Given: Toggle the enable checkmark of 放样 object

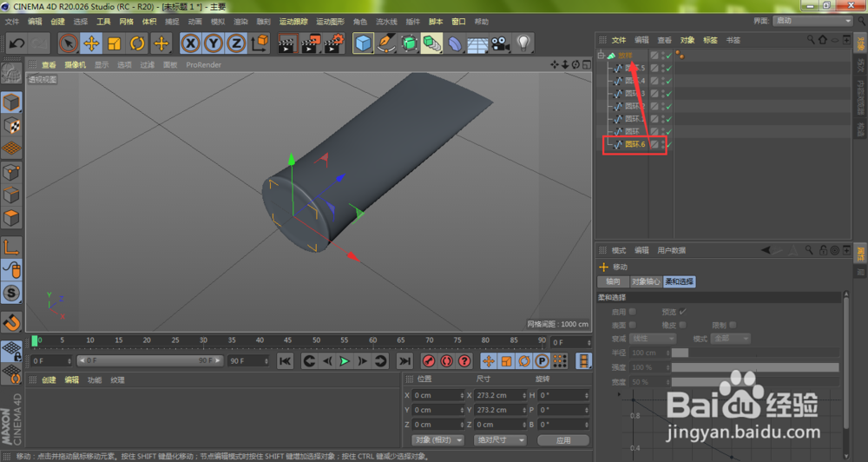Looking at the screenshot, I should point(668,56).
